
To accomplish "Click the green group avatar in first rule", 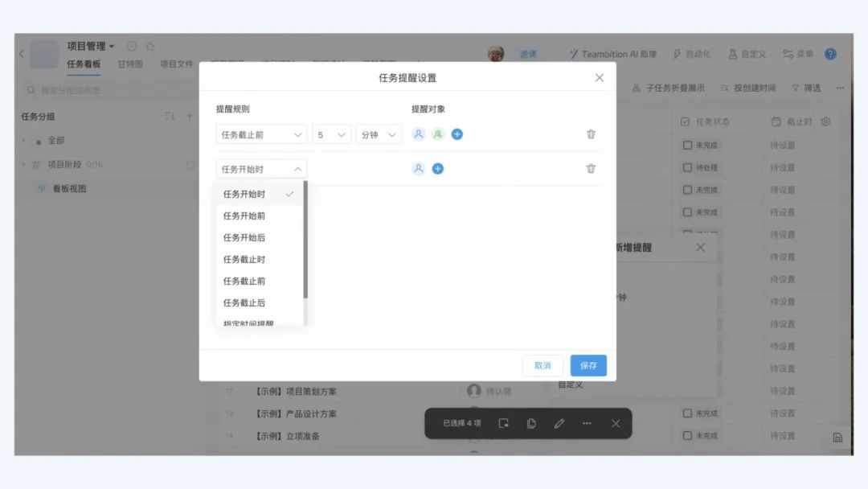I will [437, 134].
